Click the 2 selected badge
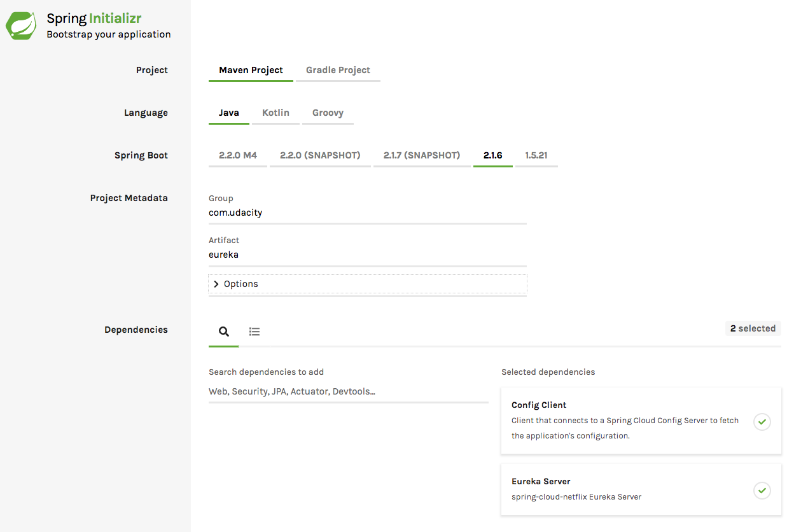 pyautogui.click(x=753, y=328)
